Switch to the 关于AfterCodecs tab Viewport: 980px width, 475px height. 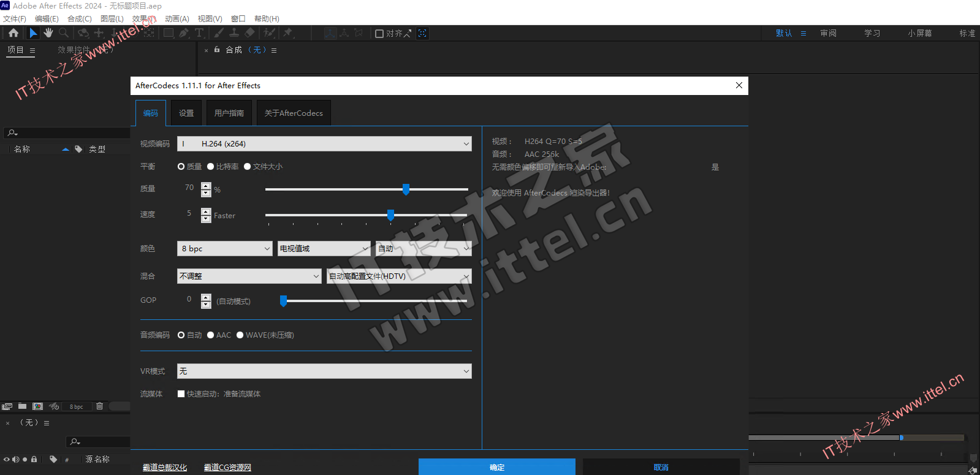point(294,113)
